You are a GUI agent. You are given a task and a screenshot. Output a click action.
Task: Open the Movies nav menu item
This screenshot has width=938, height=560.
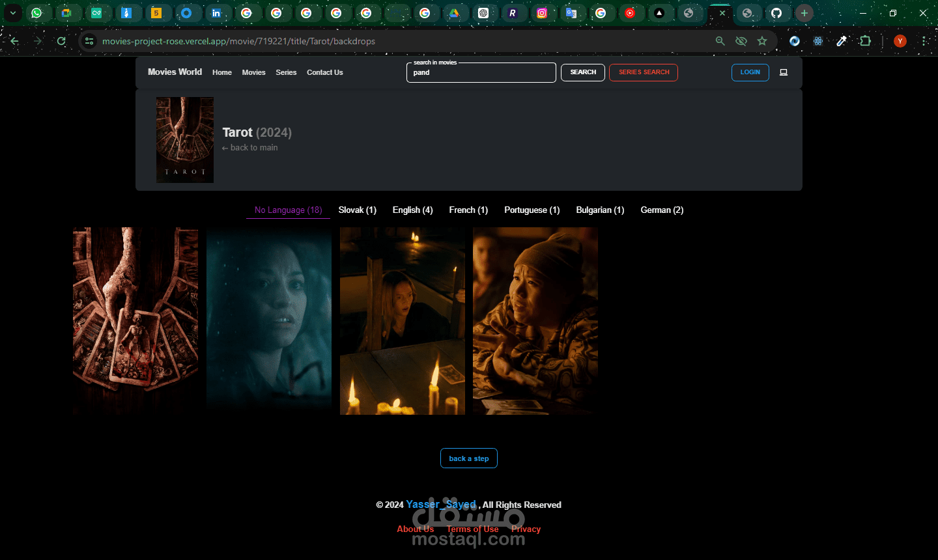[253, 72]
